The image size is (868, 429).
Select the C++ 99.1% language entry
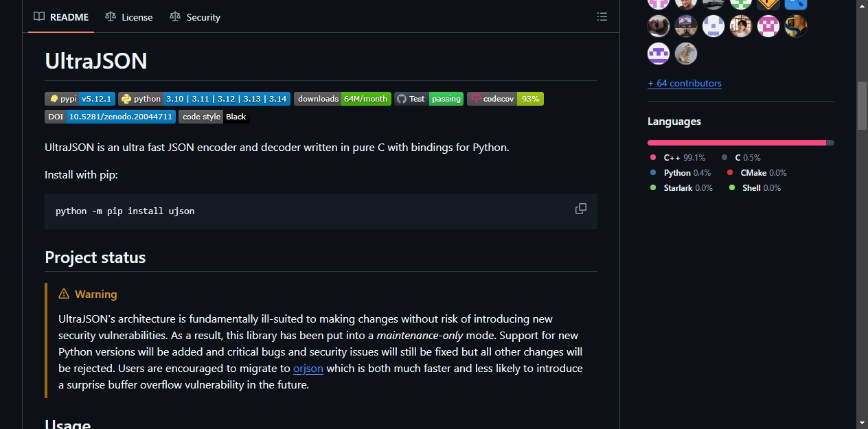click(678, 158)
